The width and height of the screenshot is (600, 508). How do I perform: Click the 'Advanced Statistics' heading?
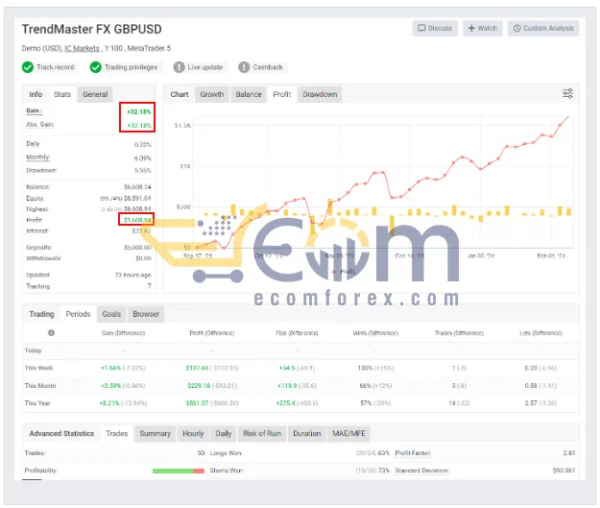[x=62, y=433]
